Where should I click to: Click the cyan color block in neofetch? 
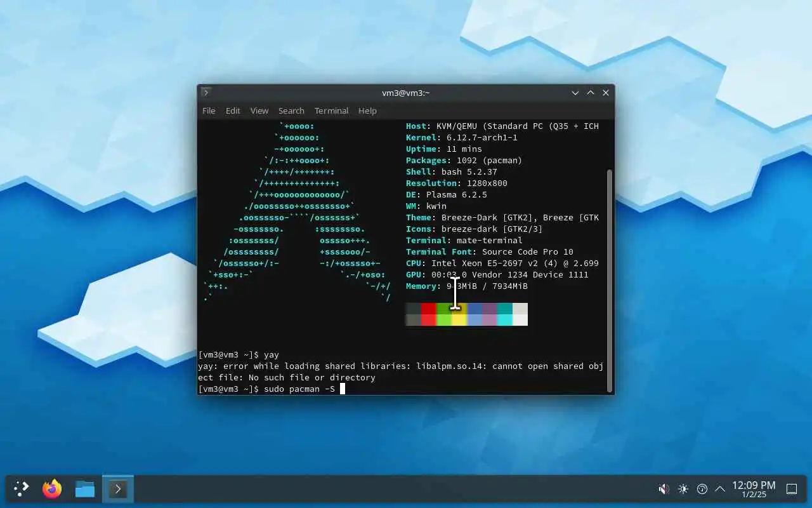coord(505,314)
